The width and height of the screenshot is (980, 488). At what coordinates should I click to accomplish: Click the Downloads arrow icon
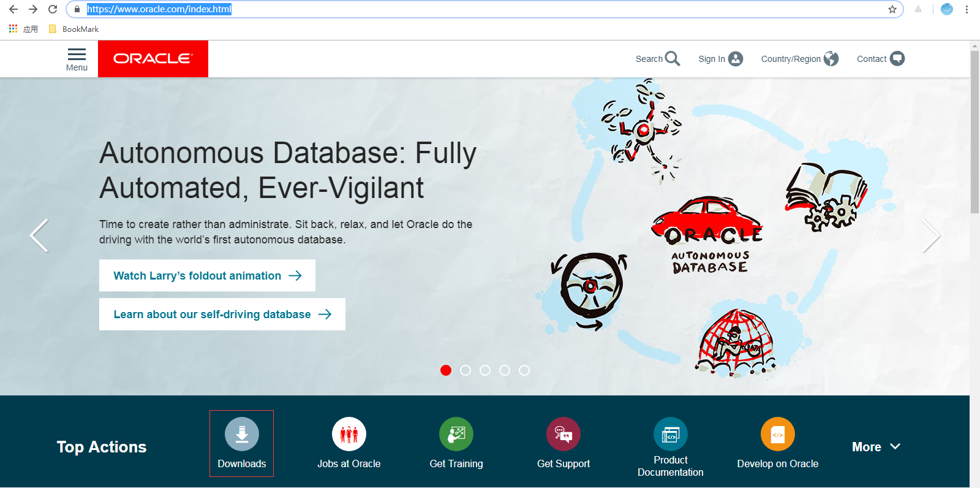click(x=242, y=434)
